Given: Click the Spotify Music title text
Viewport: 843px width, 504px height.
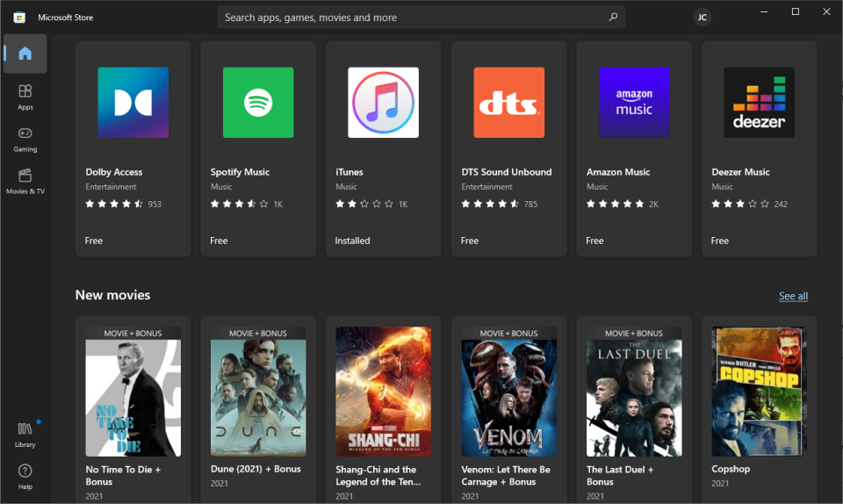Looking at the screenshot, I should tap(240, 172).
